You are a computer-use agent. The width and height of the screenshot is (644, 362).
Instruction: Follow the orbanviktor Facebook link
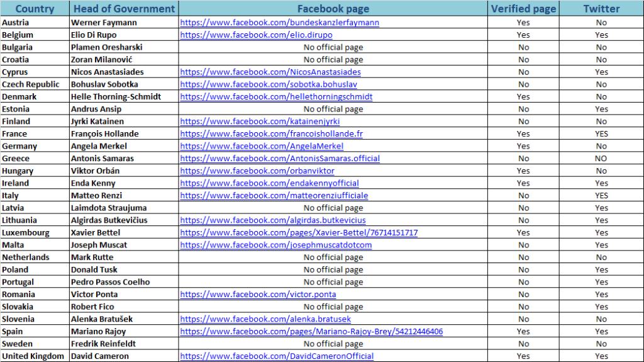(257, 171)
